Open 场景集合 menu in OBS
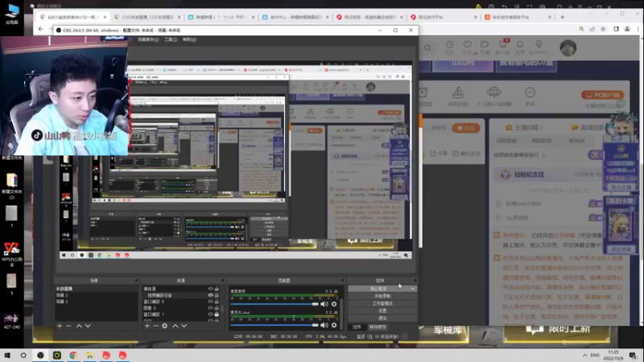The height and width of the screenshot is (362, 644). [148, 39]
